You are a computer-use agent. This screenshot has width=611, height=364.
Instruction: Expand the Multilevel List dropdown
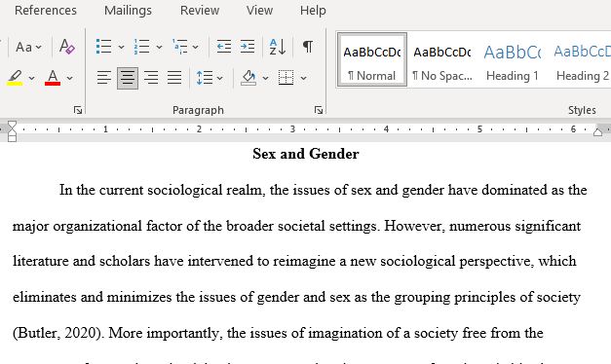click(195, 47)
